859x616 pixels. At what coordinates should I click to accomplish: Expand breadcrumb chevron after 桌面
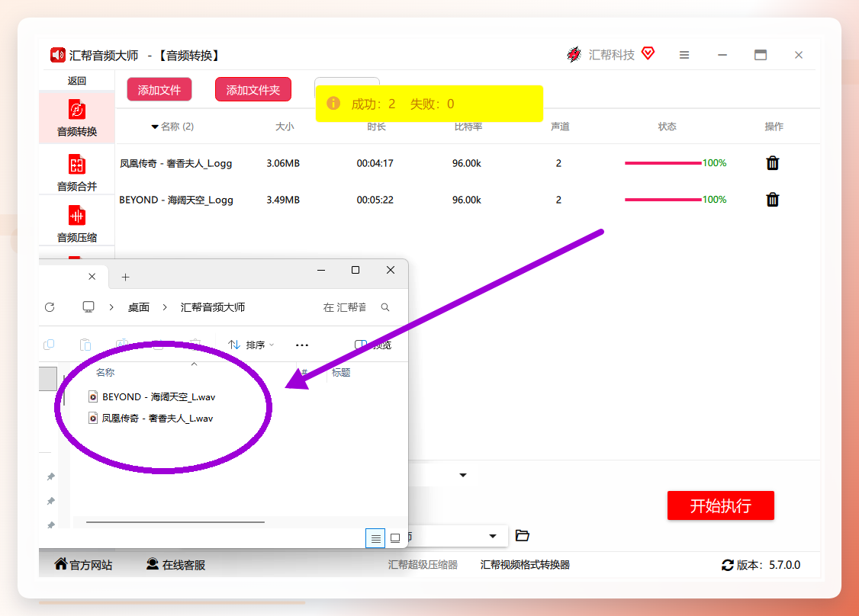click(164, 307)
